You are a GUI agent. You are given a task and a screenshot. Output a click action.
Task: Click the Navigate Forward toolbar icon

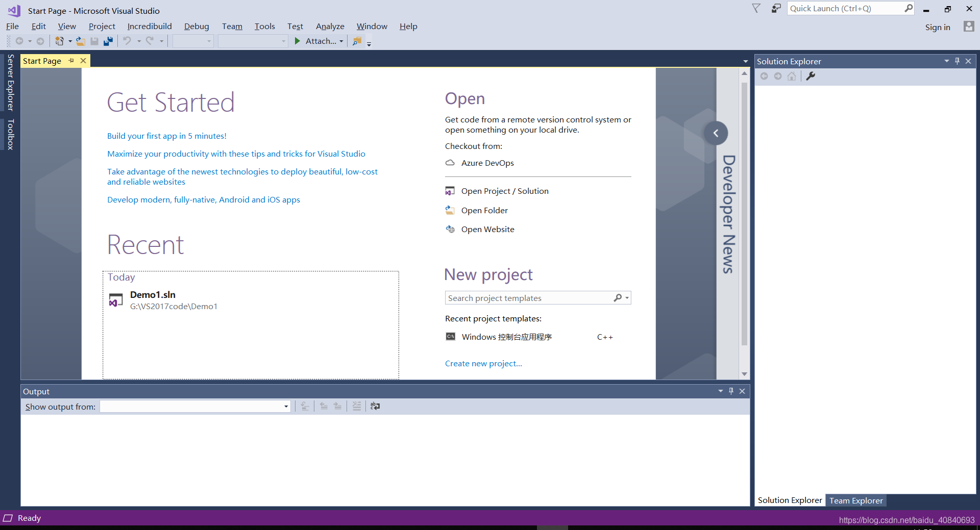pos(40,41)
